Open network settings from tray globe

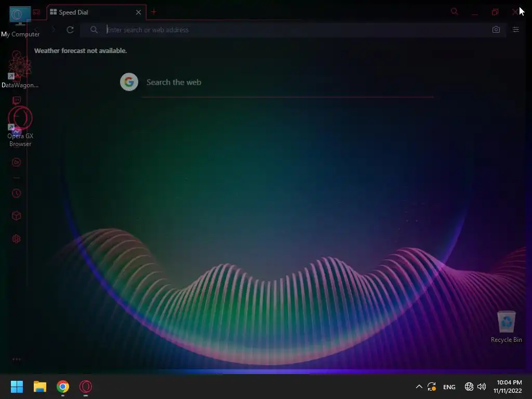pyautogui.click(x=469, y=387)
